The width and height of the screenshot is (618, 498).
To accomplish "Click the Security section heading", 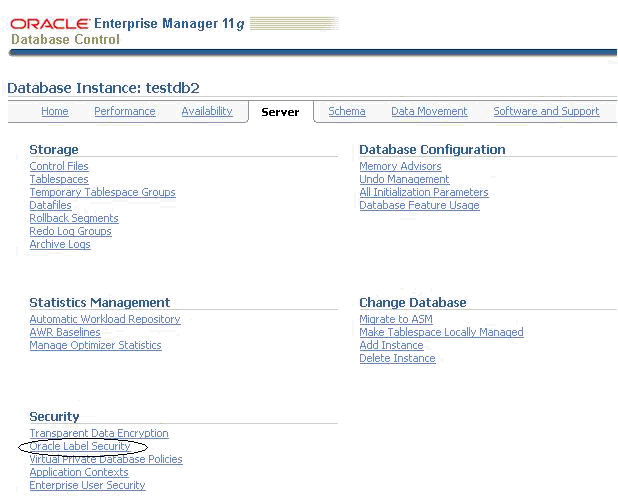I will tap(54, 417).
